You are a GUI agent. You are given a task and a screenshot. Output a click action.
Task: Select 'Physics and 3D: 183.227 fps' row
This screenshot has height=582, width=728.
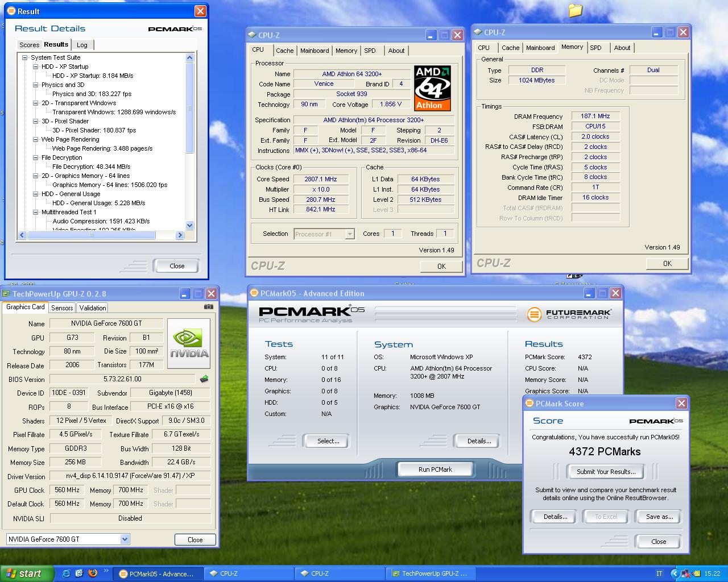pos(92,94)
